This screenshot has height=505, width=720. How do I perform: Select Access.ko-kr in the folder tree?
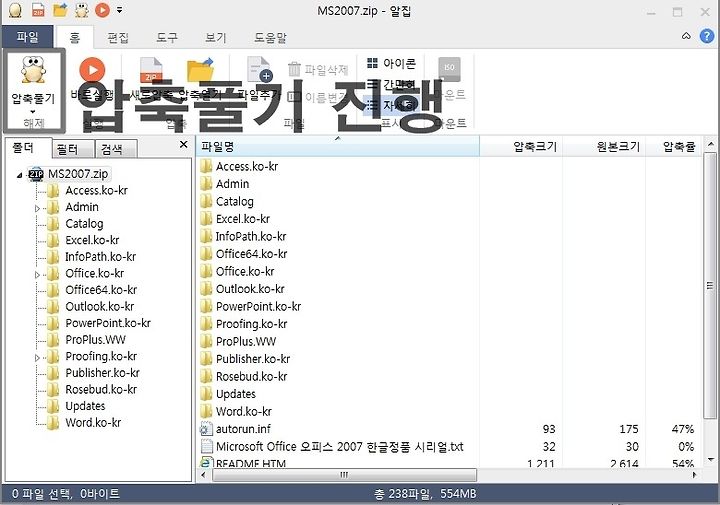tap(96, 191)
